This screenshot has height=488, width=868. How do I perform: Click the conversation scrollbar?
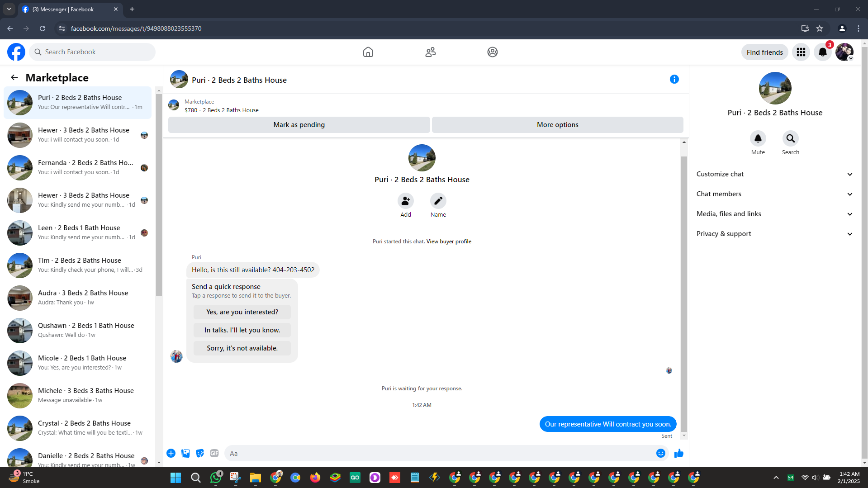point(684,294)
